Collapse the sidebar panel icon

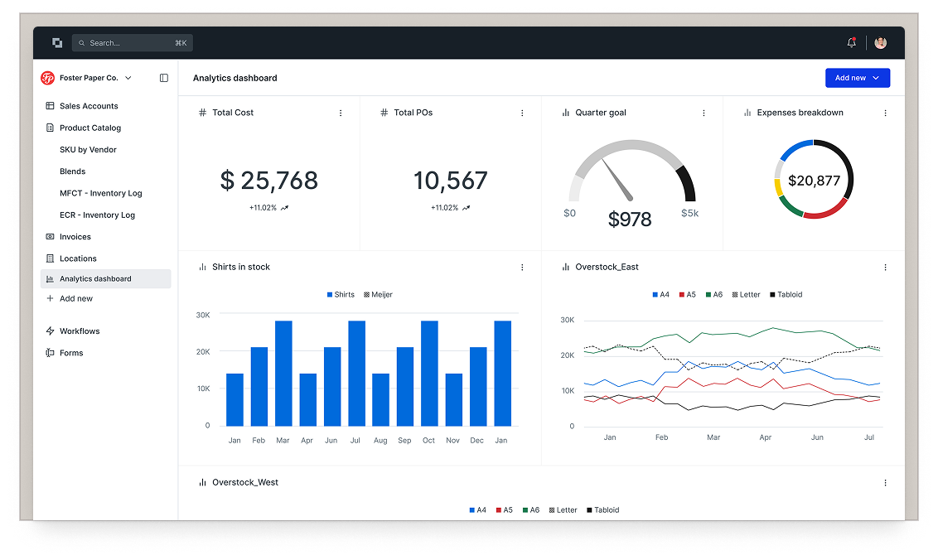(x=164, y=78)
